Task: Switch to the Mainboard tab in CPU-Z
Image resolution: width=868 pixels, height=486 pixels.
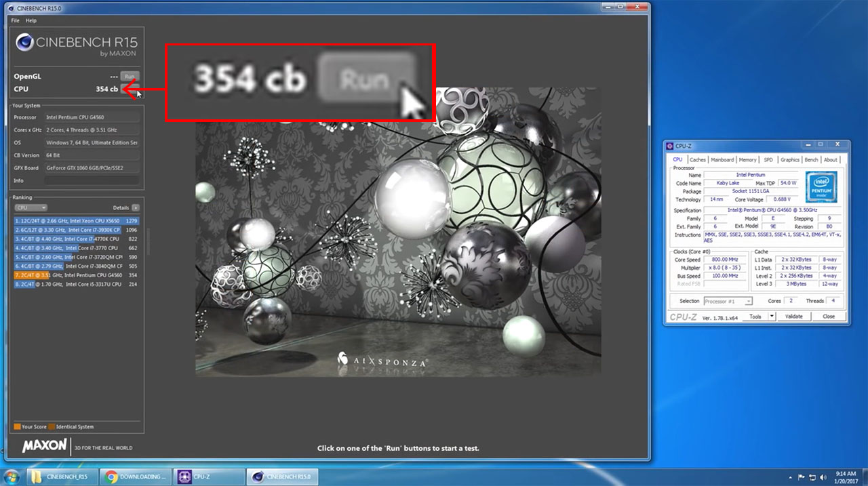Action: click(x=722, y=160)
